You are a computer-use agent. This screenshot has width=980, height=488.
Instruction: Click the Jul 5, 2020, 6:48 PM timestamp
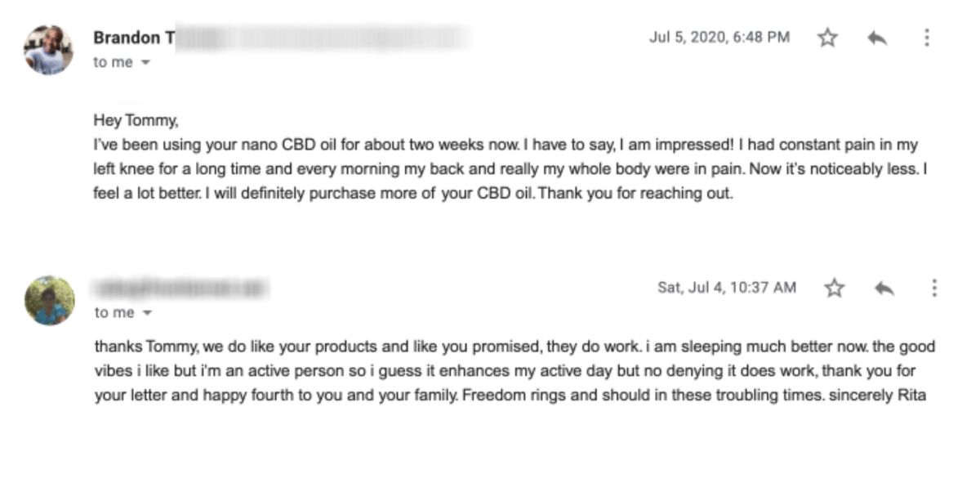719,38
